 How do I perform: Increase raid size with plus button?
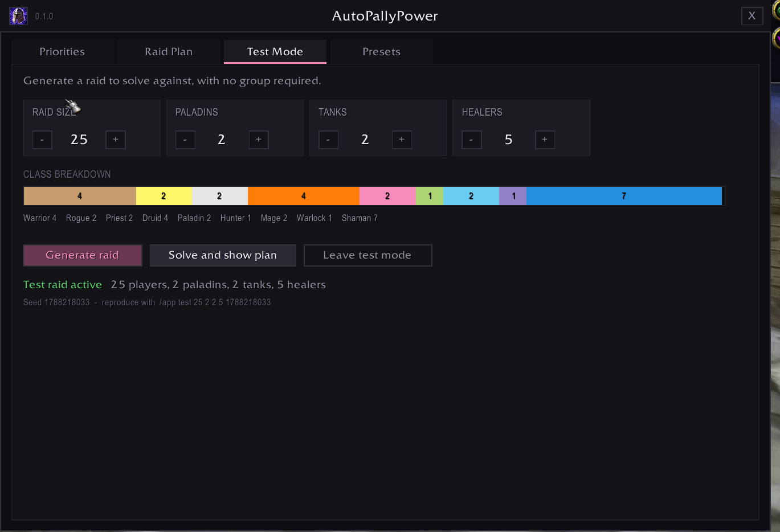(x=116, y=140)
